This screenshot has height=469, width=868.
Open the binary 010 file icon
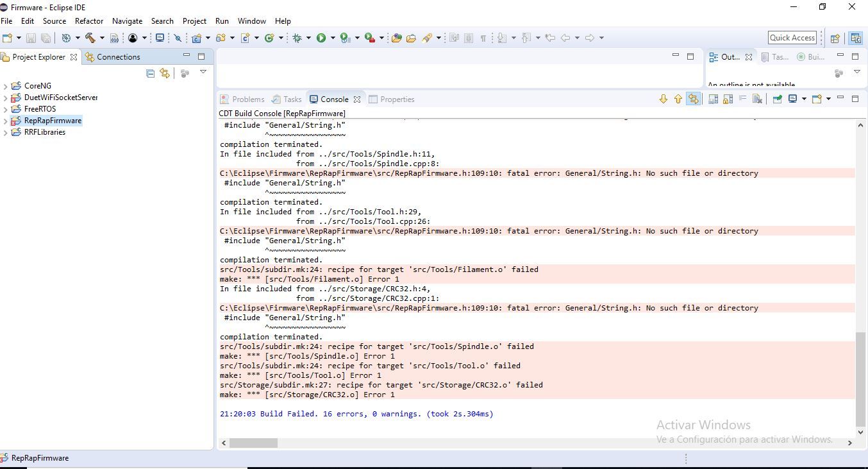[114, 38]
